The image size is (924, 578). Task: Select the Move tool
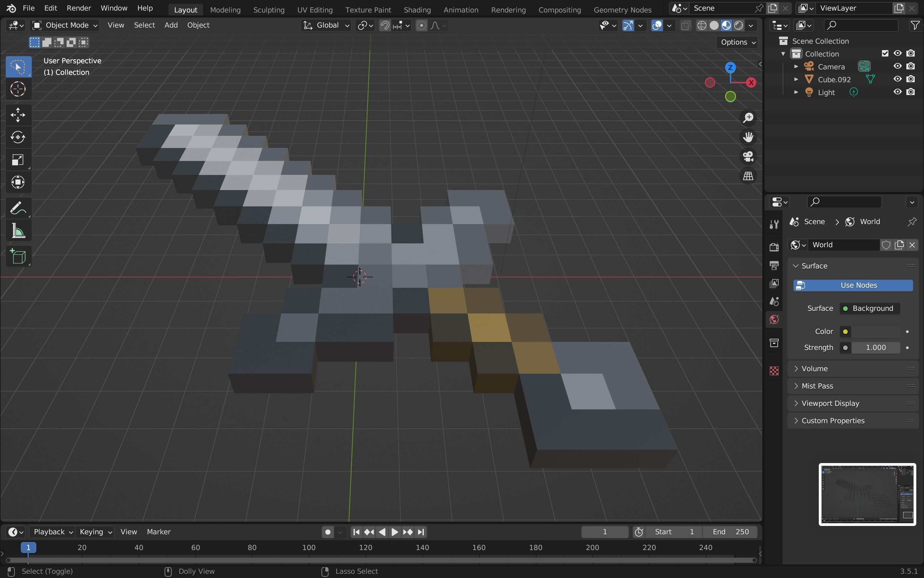pos(18,115)
